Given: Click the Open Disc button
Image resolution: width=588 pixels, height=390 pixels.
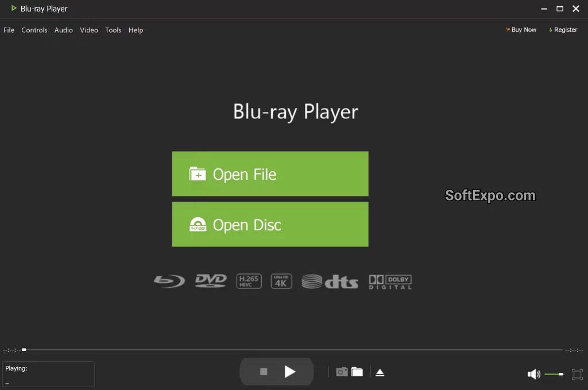Looking at the screenshot, I should 270,225.
